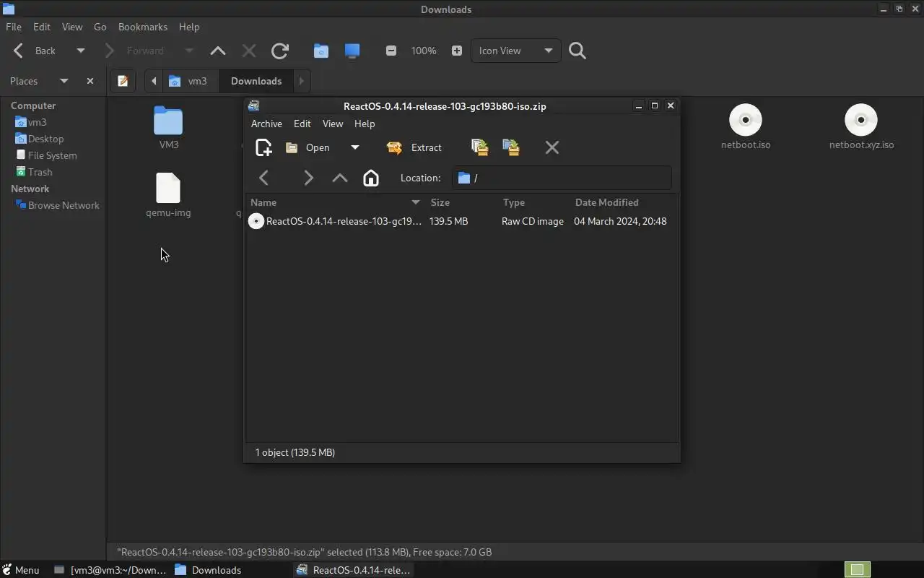Select Trash in the sidebar
The height and width of the screenshot is (578, 924).
[34, 172]
